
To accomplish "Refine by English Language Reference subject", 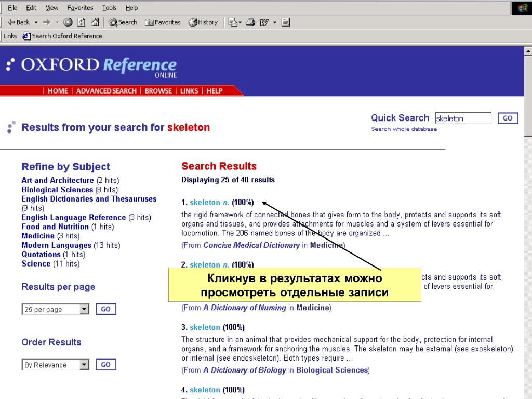I will pos(74,218).
